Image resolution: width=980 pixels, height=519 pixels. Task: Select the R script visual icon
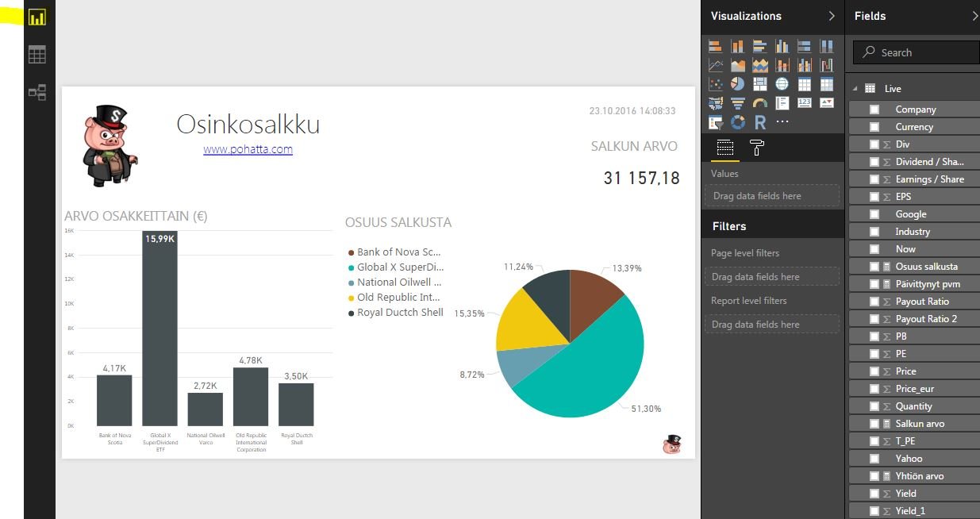(x=760, y=121)
